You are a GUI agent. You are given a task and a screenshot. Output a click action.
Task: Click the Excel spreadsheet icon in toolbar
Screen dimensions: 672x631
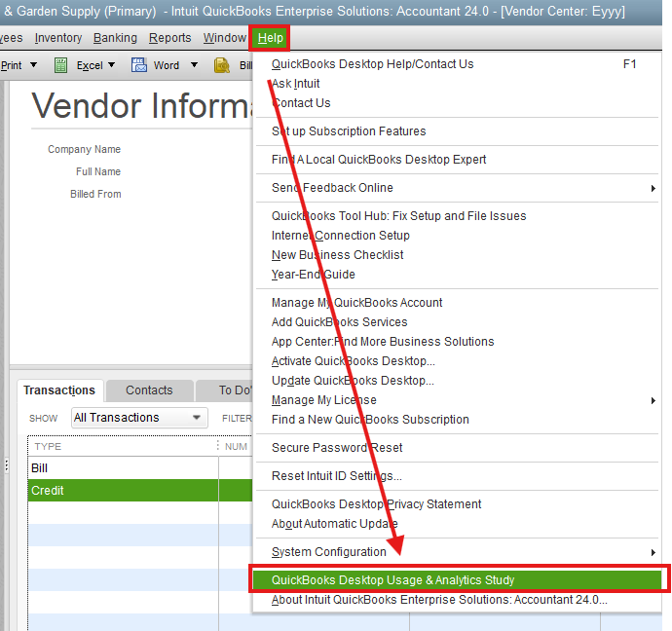pyautogui.click(x=60, y=65)
